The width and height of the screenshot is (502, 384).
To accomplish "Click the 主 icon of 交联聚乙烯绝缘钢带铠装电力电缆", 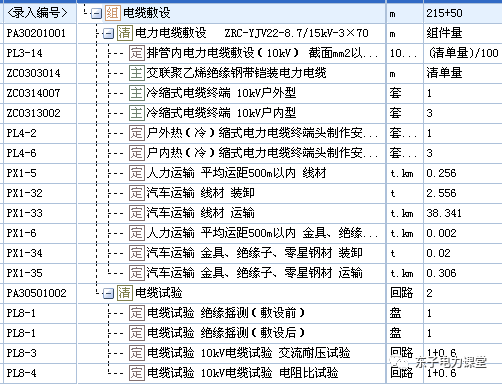I will 137,73.
